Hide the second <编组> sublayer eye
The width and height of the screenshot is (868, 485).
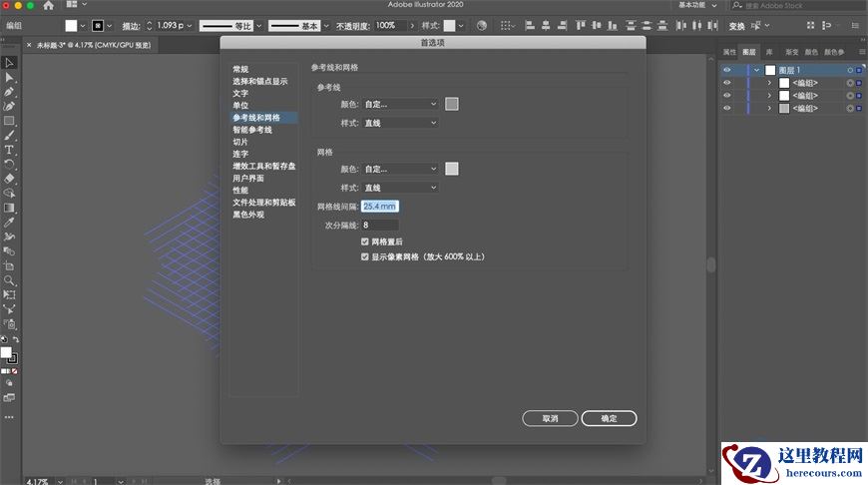point(727,95)
